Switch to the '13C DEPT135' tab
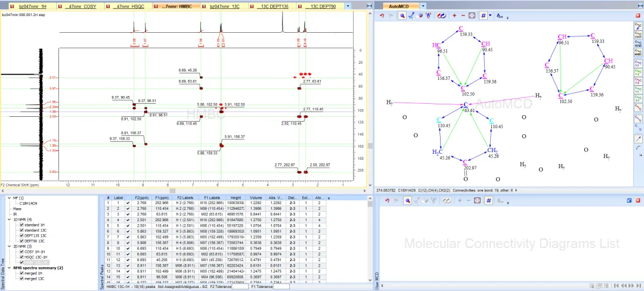 click(x=271, y=7)
